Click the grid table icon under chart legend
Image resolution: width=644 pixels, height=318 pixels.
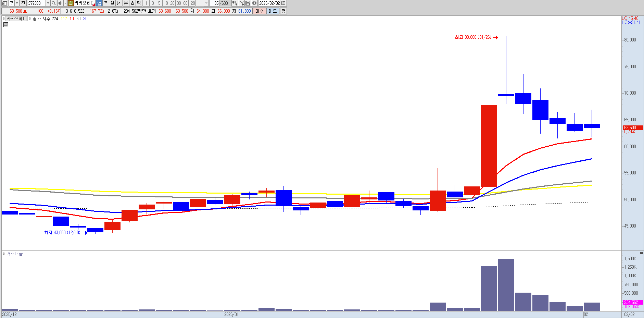6,25
